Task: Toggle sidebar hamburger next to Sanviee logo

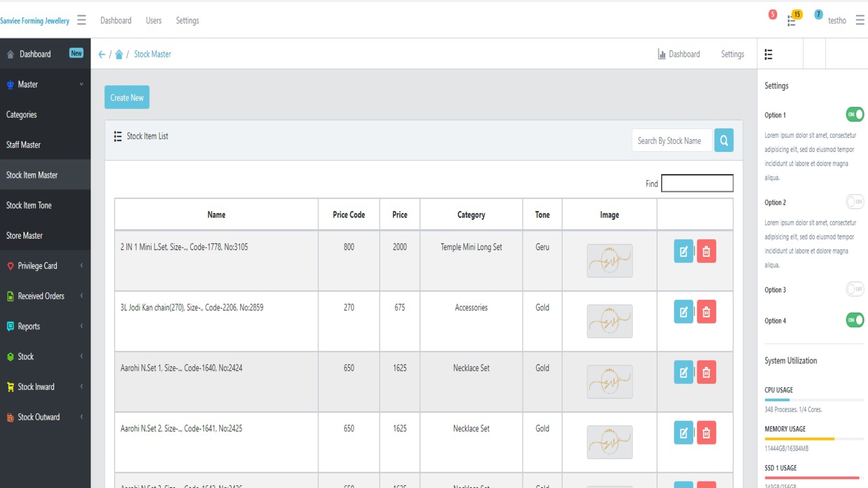Action: pyautogui.click(x=81, y=21)
